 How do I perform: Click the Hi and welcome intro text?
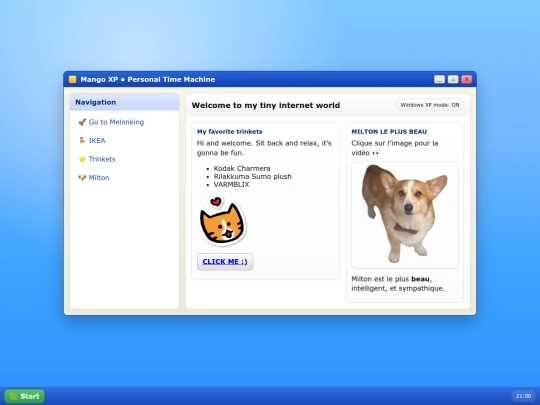click(264, 148)
